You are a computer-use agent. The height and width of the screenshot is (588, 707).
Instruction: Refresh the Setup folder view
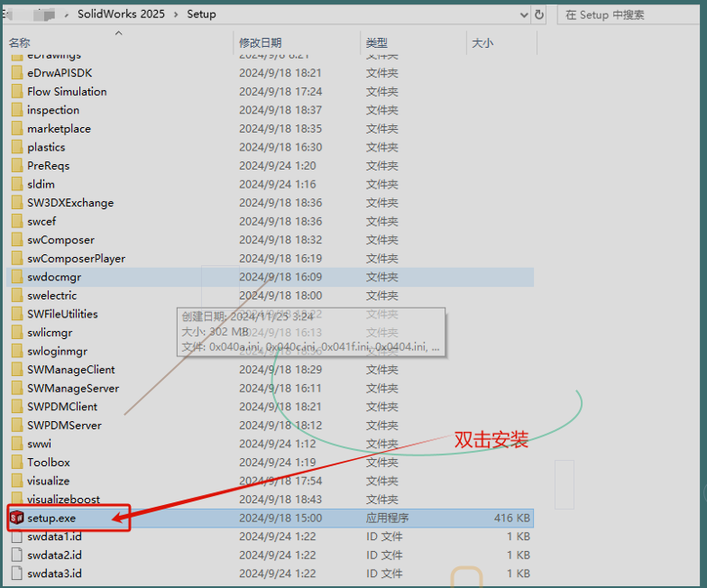click(x=539, y=14)
